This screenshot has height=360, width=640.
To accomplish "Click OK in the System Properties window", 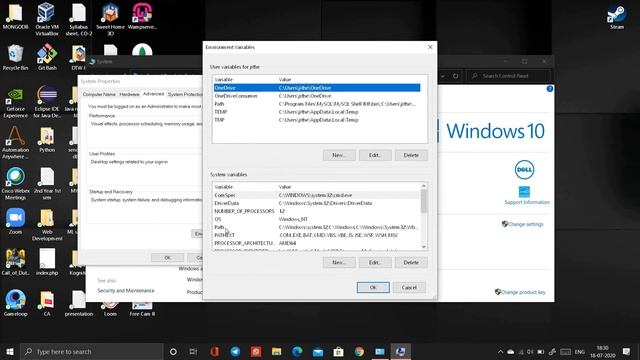I will (x=167, y=258).
